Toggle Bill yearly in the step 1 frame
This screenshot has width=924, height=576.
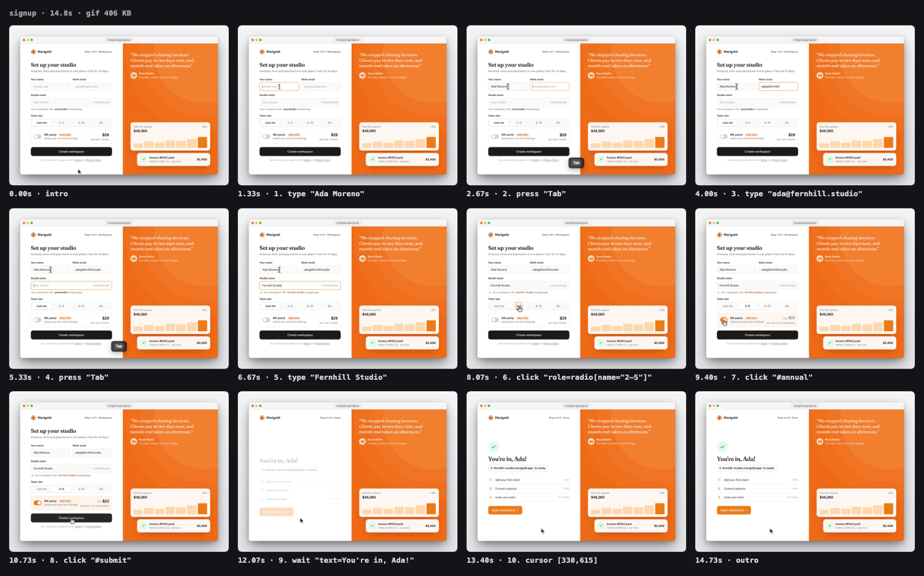[266, 137]
